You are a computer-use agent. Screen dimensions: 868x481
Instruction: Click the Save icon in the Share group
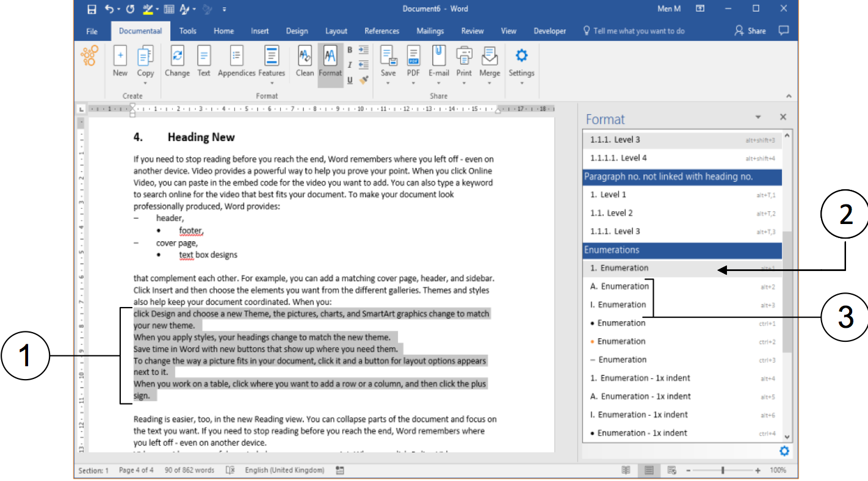click(x=388, y=56)
